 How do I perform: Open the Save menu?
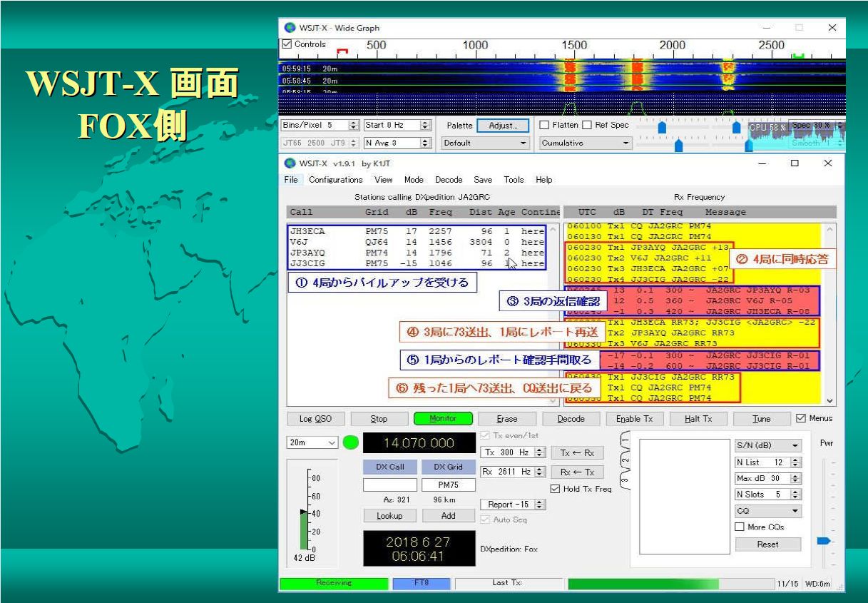(484, 180)
